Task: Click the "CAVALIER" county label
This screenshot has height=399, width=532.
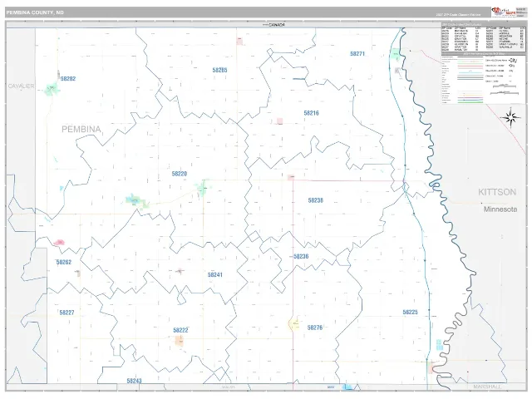Action: pyautogui.click(x=22, y=86)
